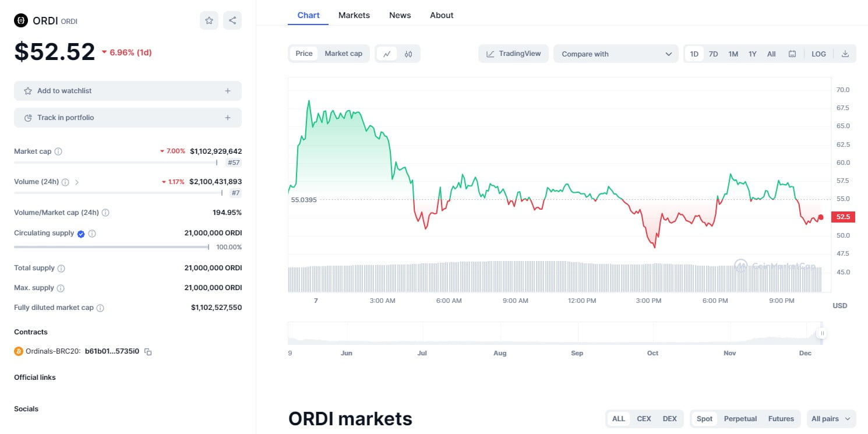Screen dimensions: 868x434
Task: Select the 1D time range
Action: point(694,54)
